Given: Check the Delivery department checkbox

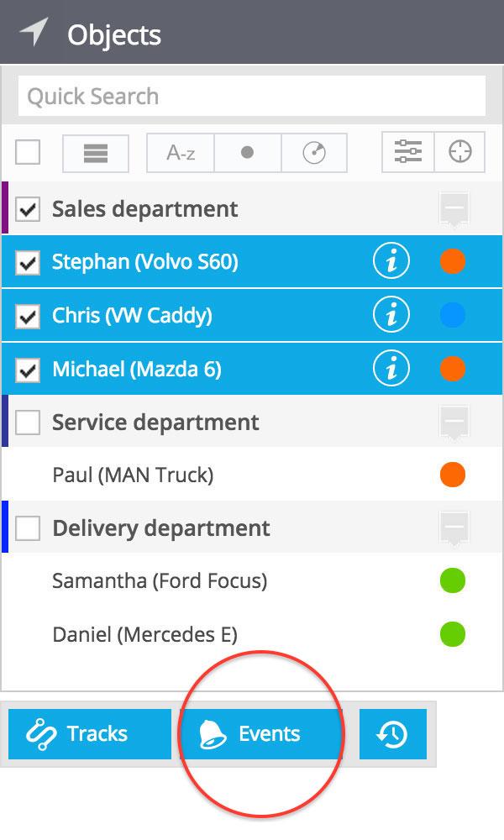Looking at the screenshot, I should [x=28, y=528].
